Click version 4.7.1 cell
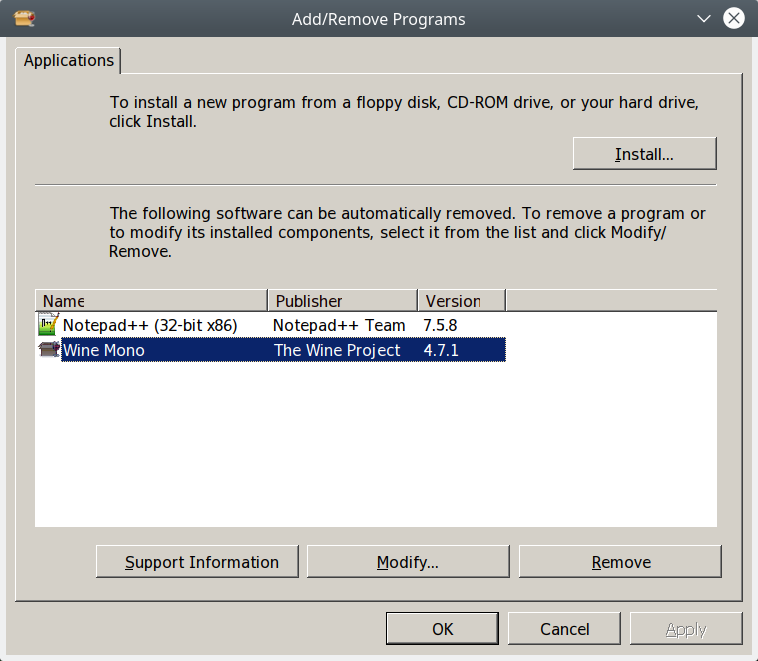Screen dimensions: 758x661 (x=440, y=350)
